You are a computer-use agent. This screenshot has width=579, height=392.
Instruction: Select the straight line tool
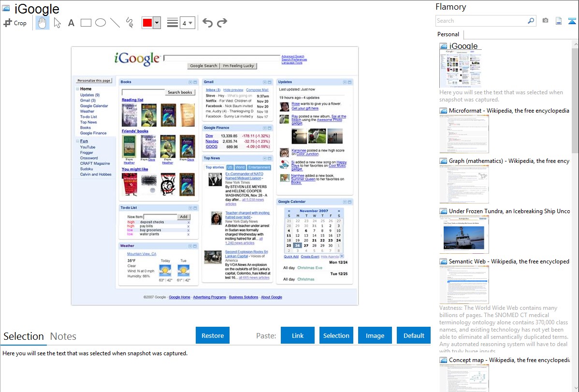point(115,23)
